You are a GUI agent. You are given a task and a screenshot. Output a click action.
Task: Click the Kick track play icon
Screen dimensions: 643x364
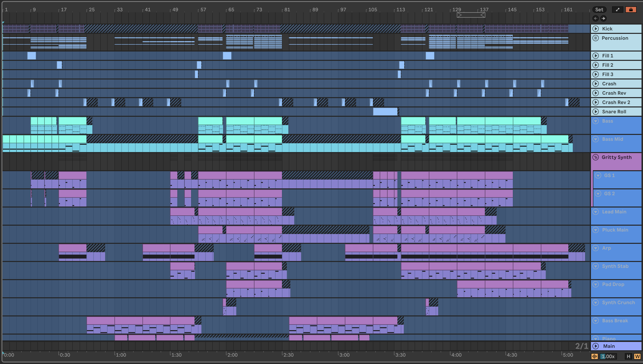click(x=596, y=29)
